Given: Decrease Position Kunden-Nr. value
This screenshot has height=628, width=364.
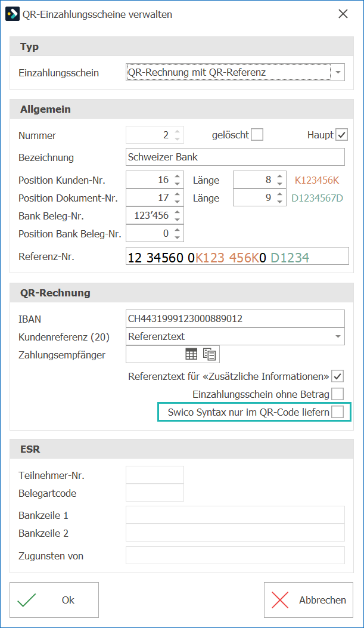Looking at the screenshot, I should point(177,184).
